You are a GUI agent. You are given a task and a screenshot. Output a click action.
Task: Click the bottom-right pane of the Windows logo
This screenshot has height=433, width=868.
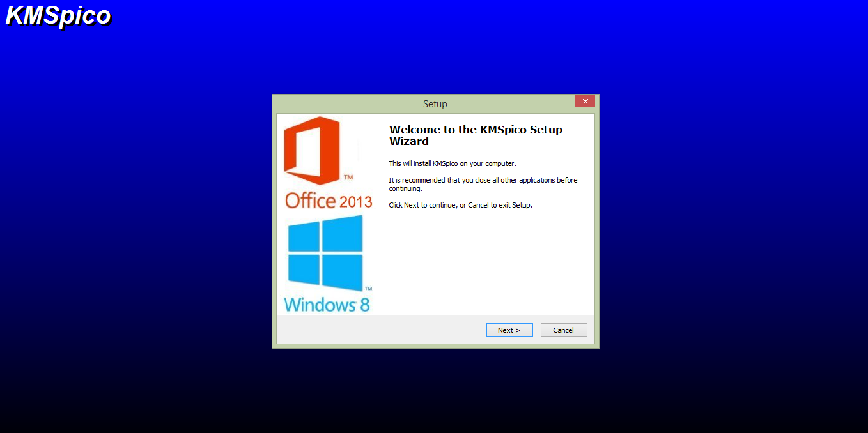[x=343, y=273]
